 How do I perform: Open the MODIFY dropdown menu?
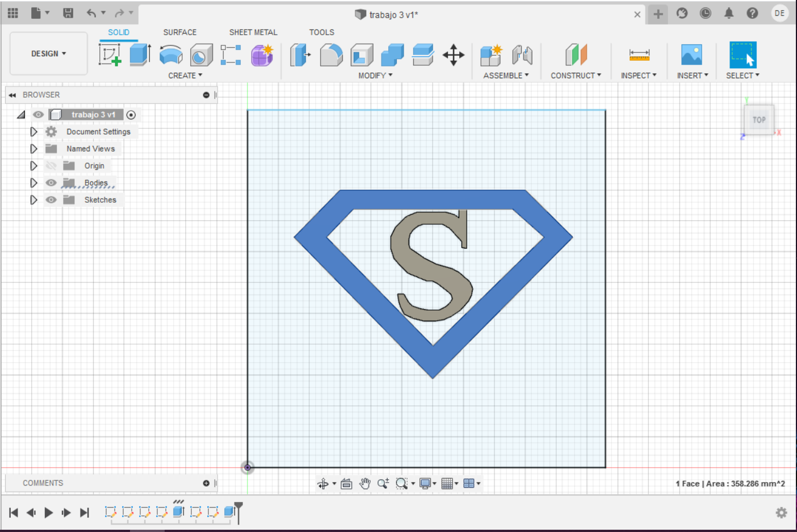[x=375, y=76]
